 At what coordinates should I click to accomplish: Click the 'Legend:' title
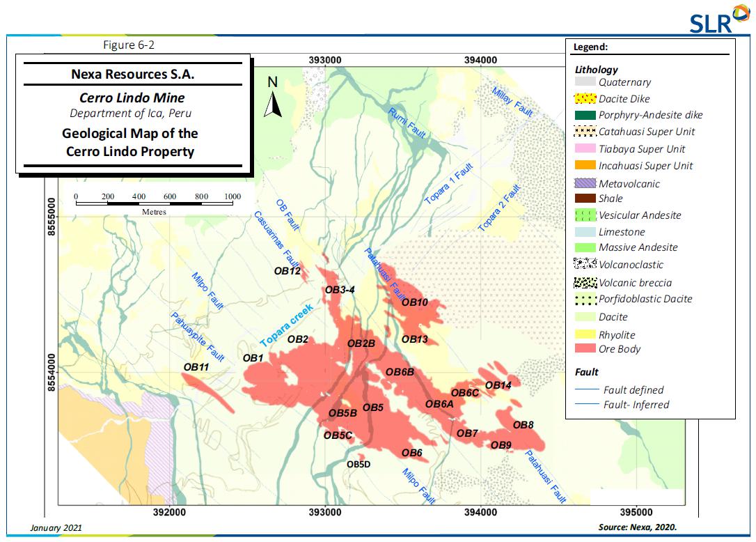(590, 47)
